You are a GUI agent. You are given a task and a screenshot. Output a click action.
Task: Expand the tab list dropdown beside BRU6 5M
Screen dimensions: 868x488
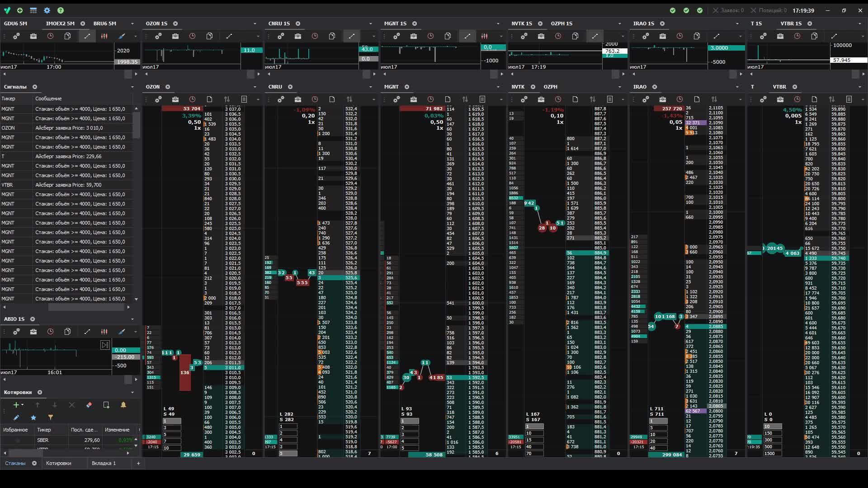point(132,23)
